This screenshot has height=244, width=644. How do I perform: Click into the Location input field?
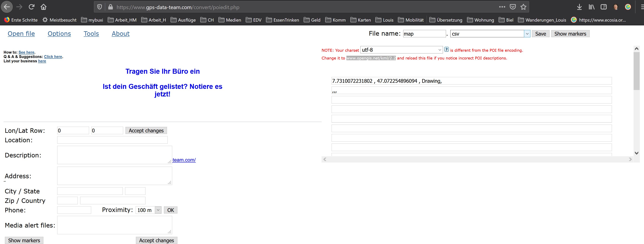point(112,140)
